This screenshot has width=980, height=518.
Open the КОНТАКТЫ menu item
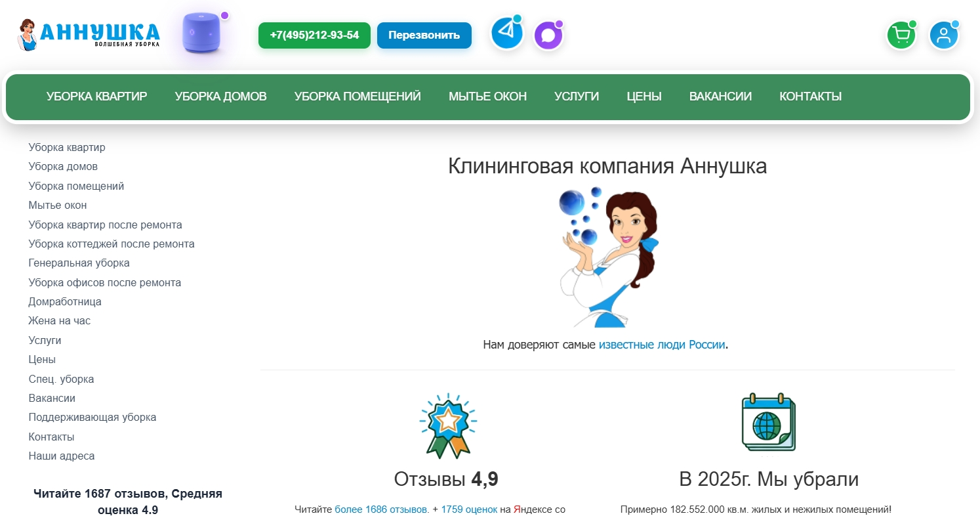click(x=811, y=97)
